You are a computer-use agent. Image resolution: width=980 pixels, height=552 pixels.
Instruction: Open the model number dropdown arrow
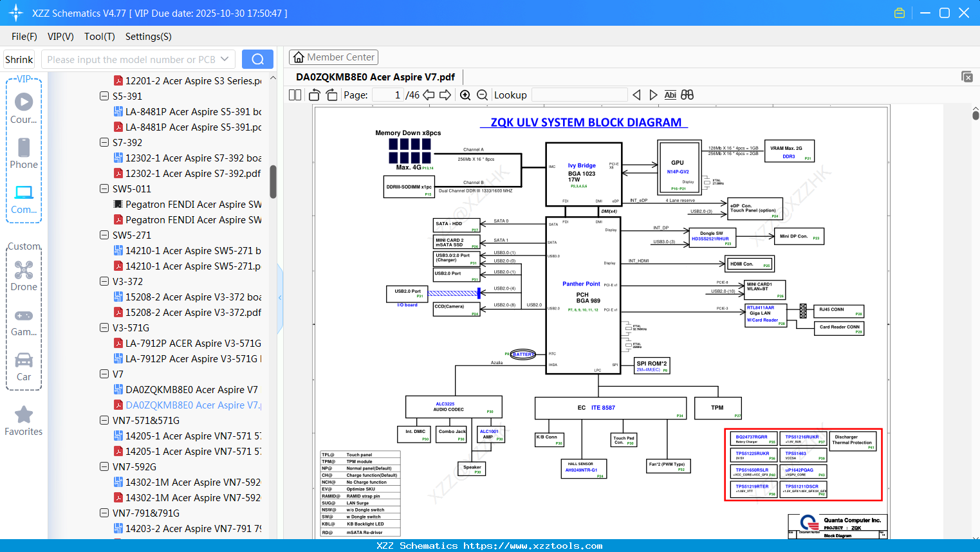coord(225,59)
